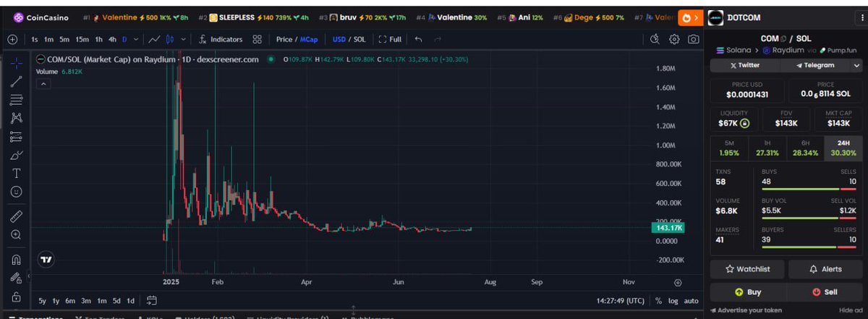Set the chart range to 5y
The height and width of the screenshot is (319, 868).
[x=42, y=300]
